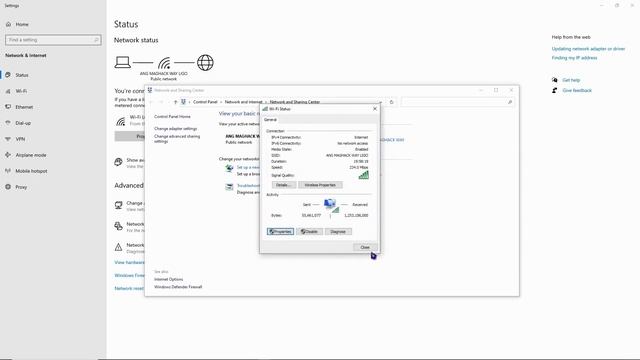Click the Control Panel search magnifier icon
This screenshot has height=360, width=640.
click(510, 102)
